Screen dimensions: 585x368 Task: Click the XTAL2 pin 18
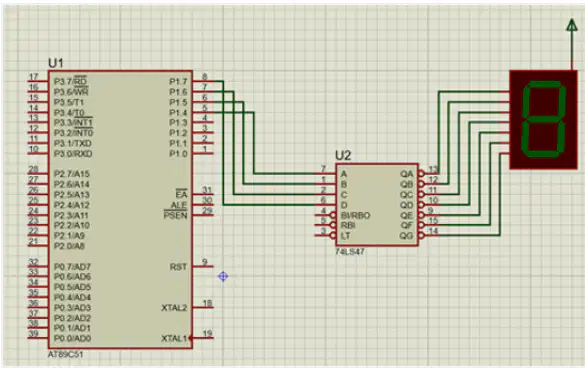point(203,307)
